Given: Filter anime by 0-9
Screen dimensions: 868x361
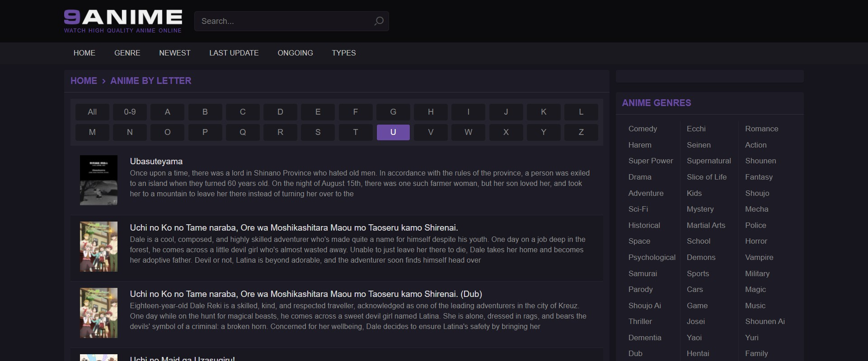Looking at the screenshot, I should [130, 112].
